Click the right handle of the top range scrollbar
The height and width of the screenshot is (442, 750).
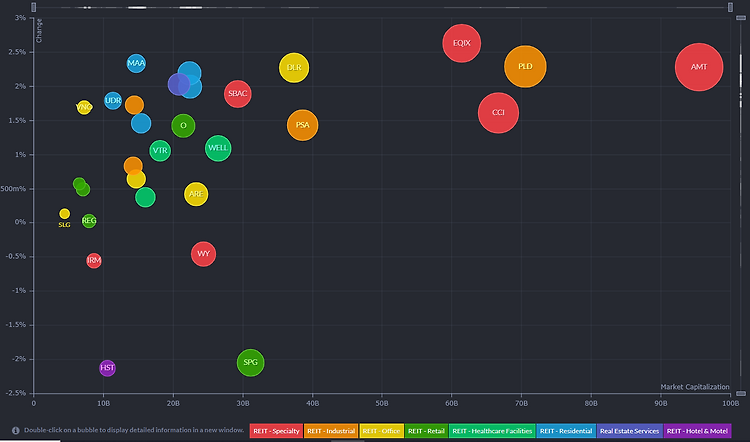tap(730, 7)
